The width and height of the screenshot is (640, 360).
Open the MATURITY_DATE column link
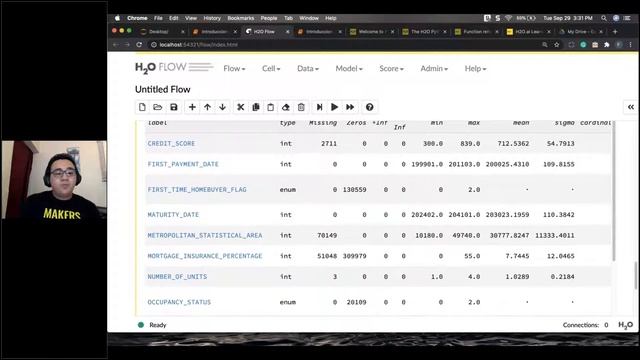click(173, 215)
